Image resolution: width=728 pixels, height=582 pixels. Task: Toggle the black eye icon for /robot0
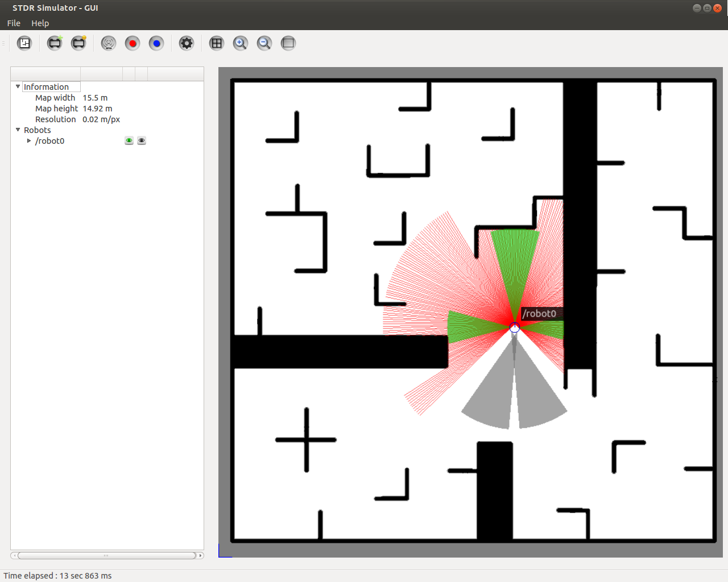(142, 141)
